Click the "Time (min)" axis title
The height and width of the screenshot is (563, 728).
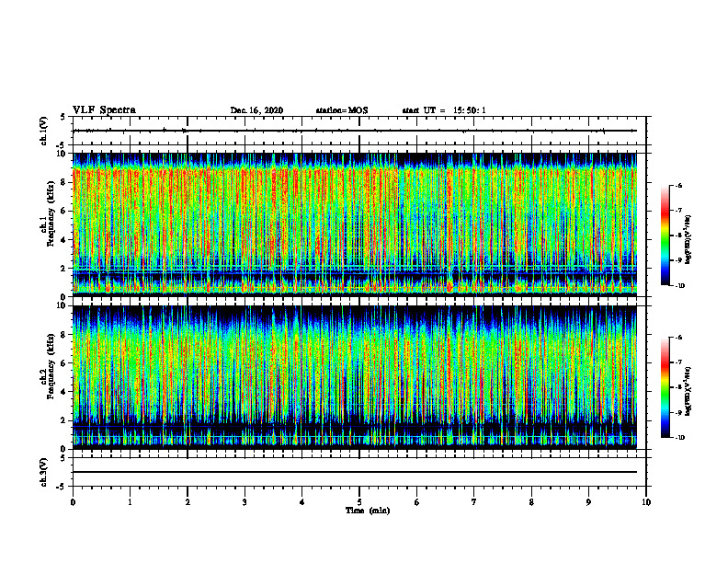(368, 511)
